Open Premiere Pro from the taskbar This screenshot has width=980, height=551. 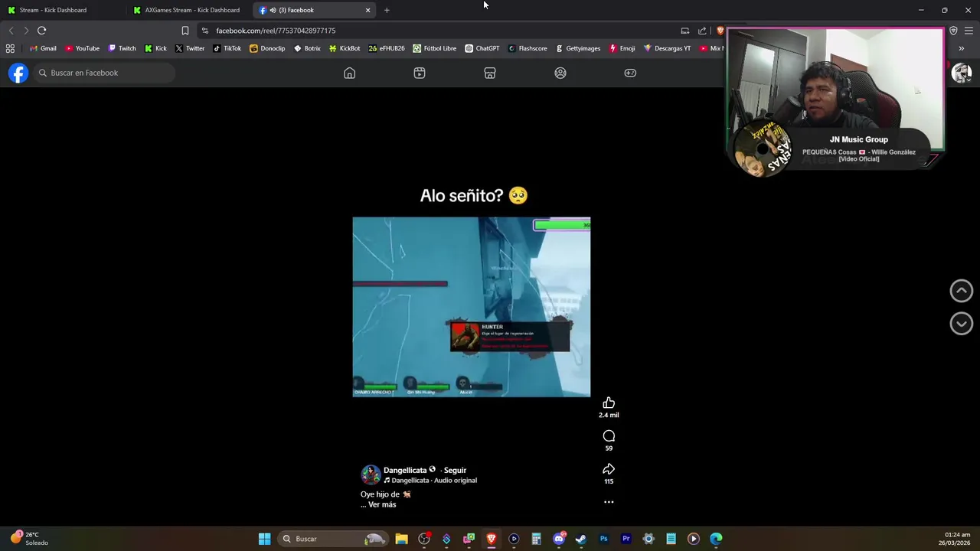click(626, 539)
